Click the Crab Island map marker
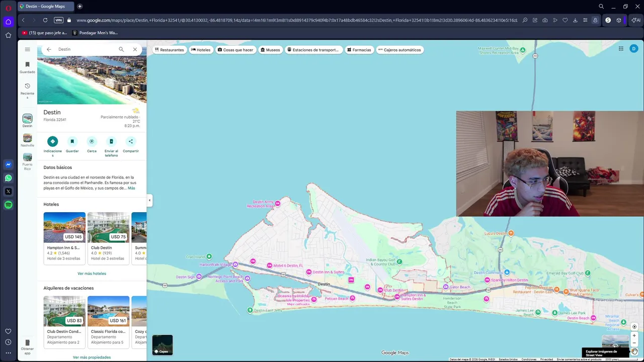Viewport: 644px width, 362px height. (209, 256)
